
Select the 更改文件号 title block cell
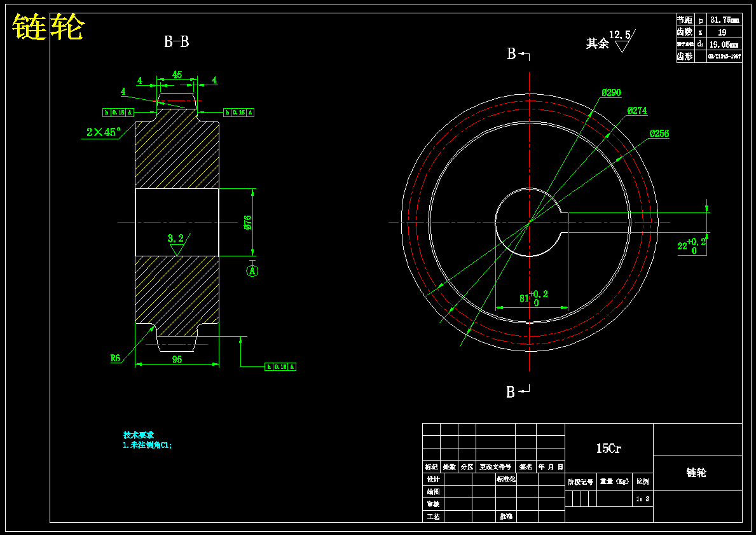pos(495,467)
